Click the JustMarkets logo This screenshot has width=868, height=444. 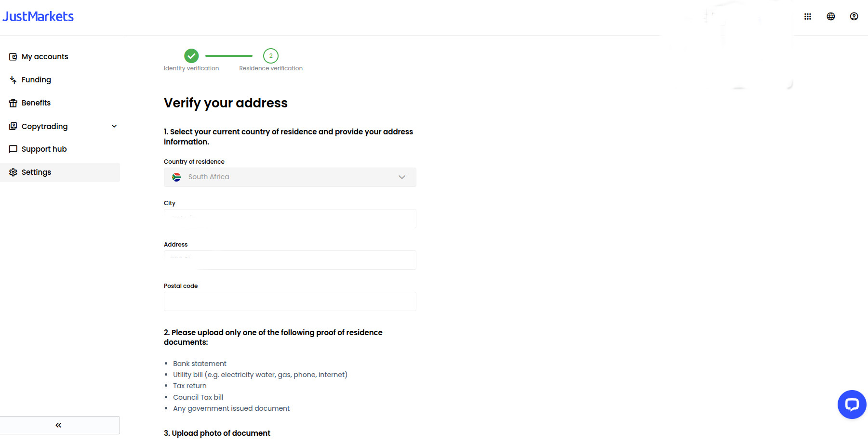click(38, 16)
